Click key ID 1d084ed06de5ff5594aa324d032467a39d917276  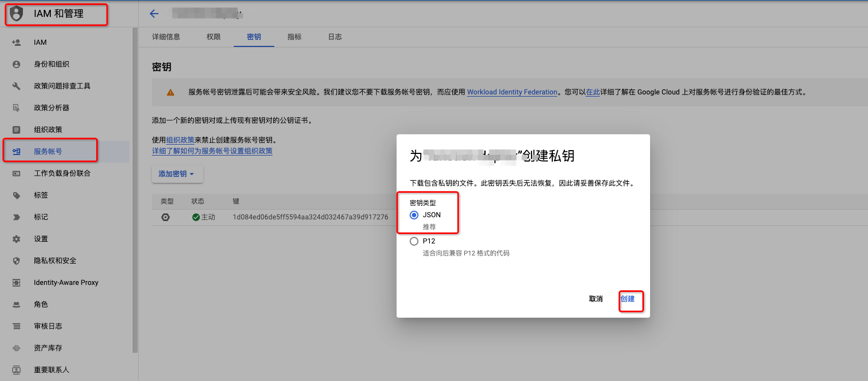pos(310,217)
